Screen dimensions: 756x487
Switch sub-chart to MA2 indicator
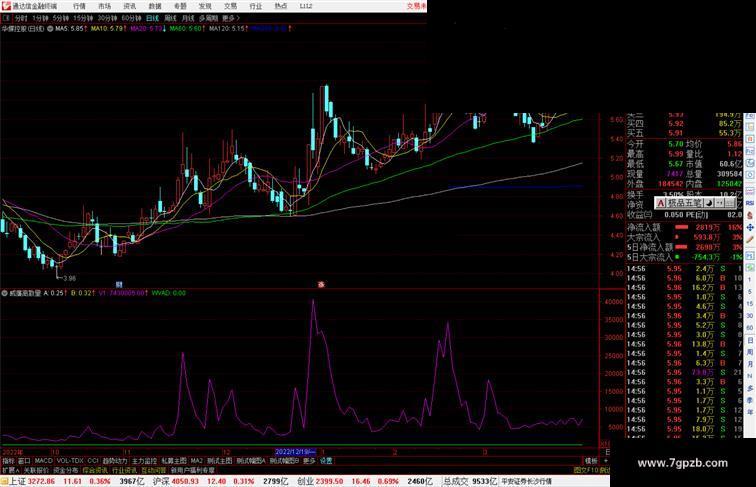pyautogui.click(x=197, y=461)
